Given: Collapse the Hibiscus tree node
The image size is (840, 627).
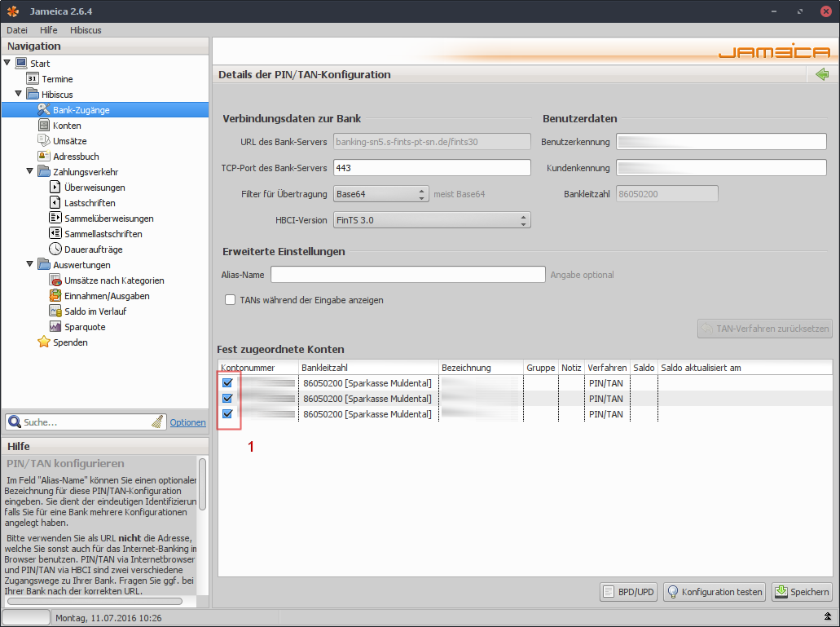Looking at the screenshot, I should click(x=18, y=94).
